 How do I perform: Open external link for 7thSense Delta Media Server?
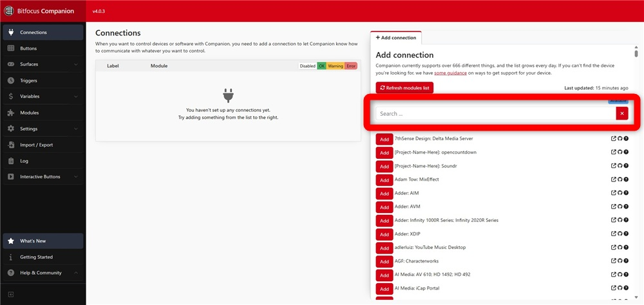tap(614, 139)
